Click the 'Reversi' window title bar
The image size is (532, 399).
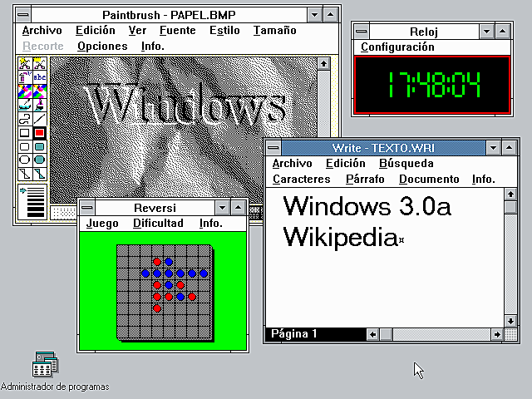tap(155, 208)
